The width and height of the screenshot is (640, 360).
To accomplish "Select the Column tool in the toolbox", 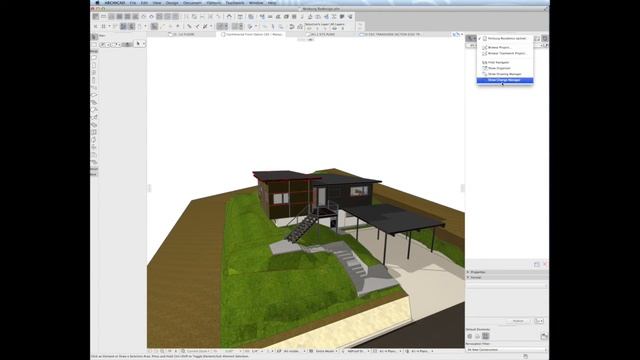I will tap(93, 80).
